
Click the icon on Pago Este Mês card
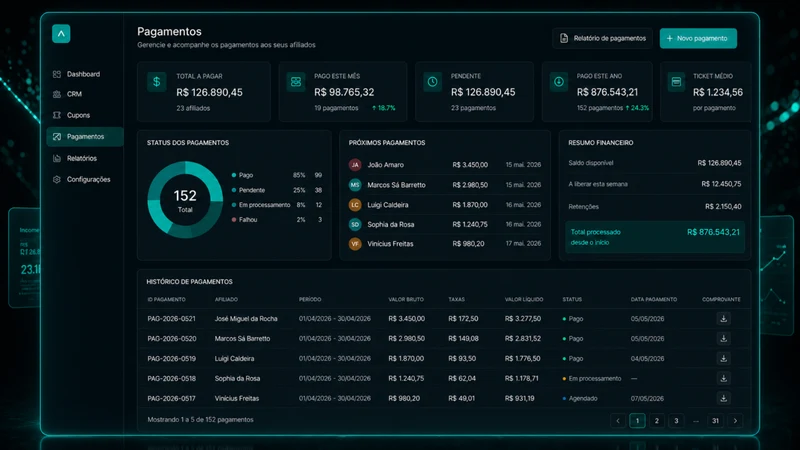click(x=295, y=82)
